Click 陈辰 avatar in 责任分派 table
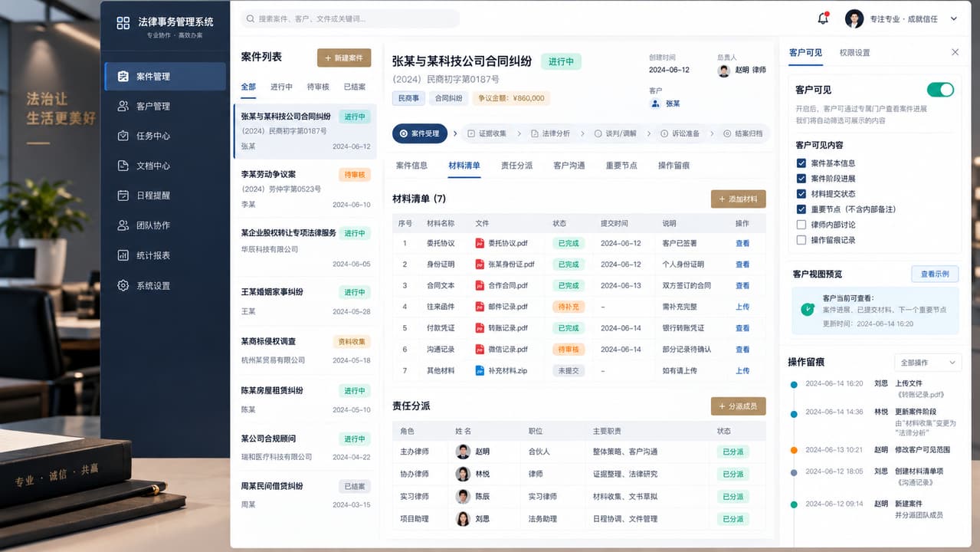 click(x=463, y=496)
